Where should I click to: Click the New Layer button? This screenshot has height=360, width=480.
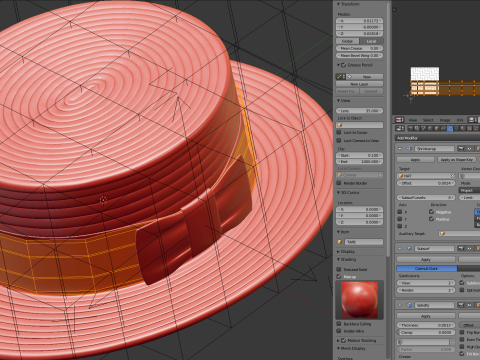tap(359, 84)
